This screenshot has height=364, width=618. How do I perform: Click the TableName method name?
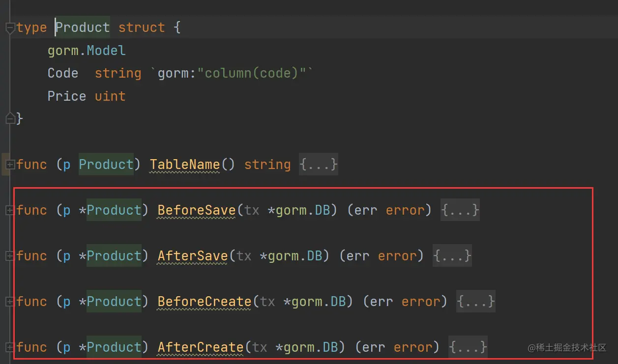(185, 165)
